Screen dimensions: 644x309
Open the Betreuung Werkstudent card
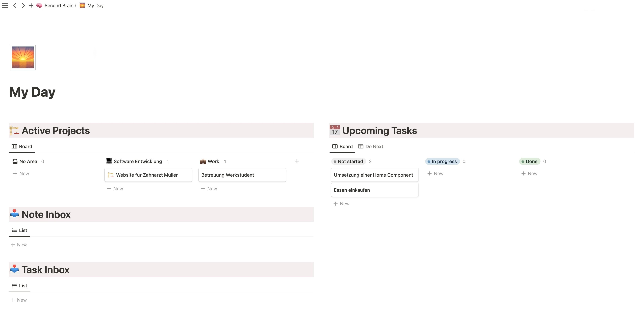click(242, 175)
